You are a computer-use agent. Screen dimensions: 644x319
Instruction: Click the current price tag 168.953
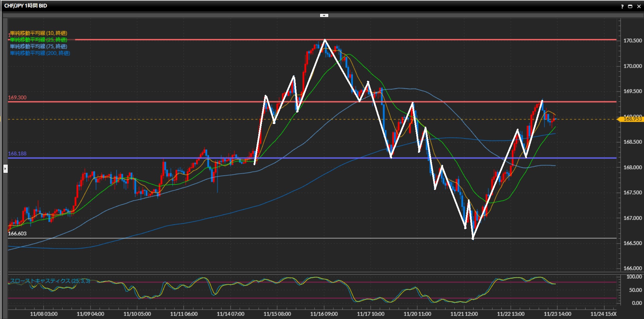[631, 119]
